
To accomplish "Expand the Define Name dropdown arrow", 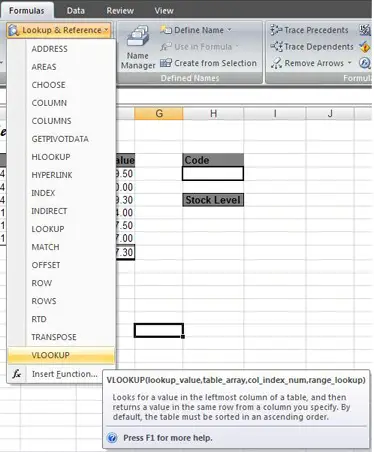I will point(229,30).
